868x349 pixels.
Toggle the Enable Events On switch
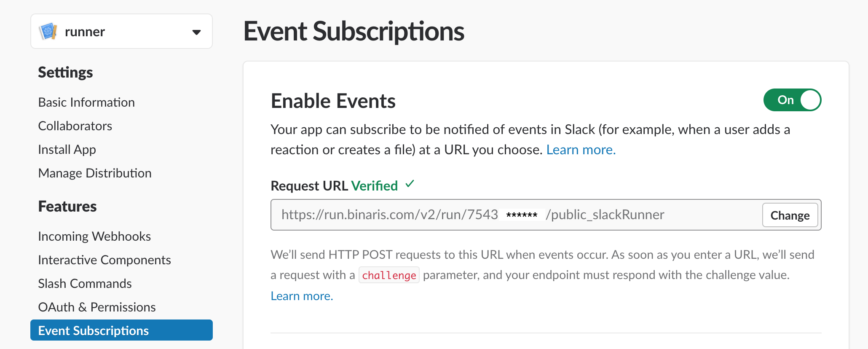tap(792, 100)
